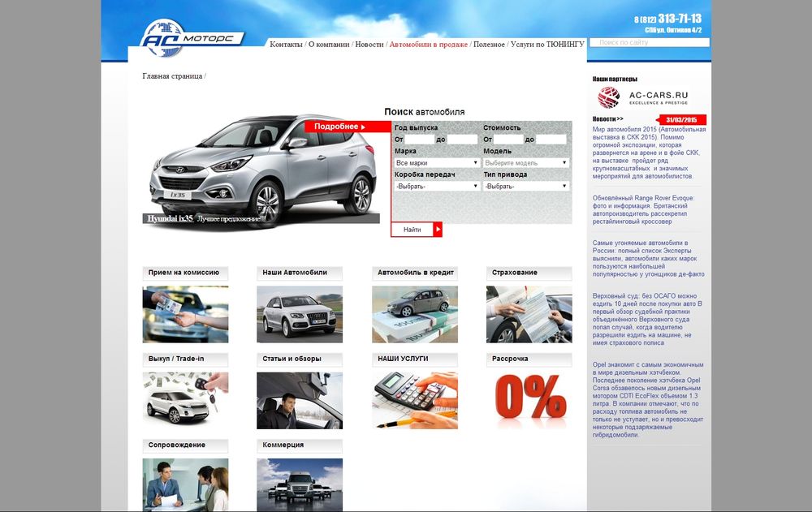The image size is (812, 512).
Task: Open the AC-CARS.RU partner logo
Action: point(642,97)
